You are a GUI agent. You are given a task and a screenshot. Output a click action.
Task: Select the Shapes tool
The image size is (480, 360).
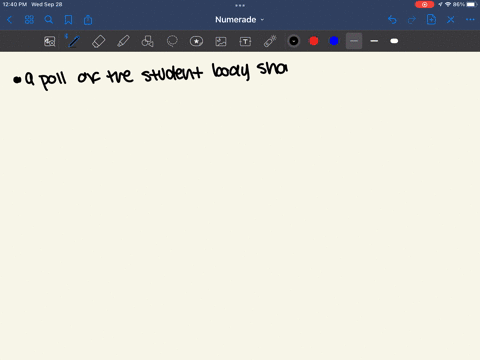(147, 41)
